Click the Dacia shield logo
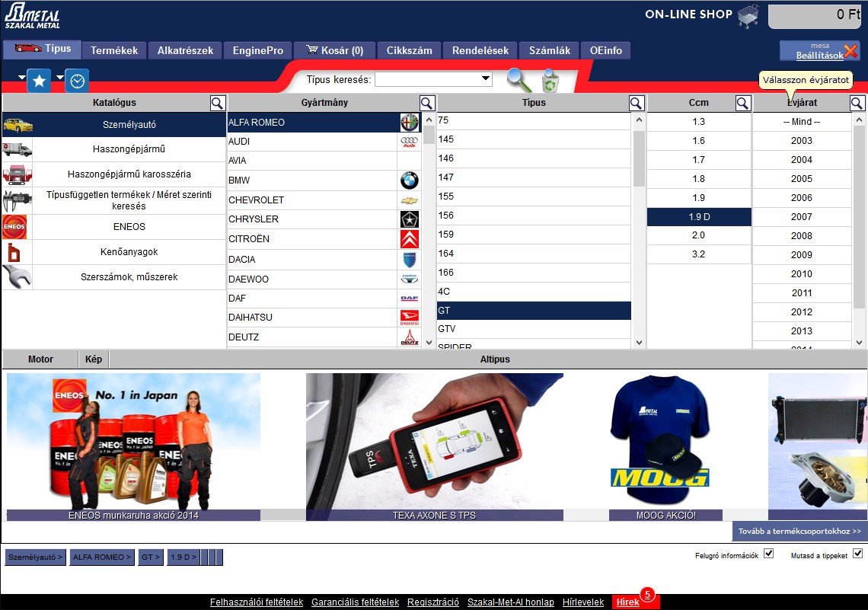The width and height of the screenshot is (868, 610). pos(410,260)
